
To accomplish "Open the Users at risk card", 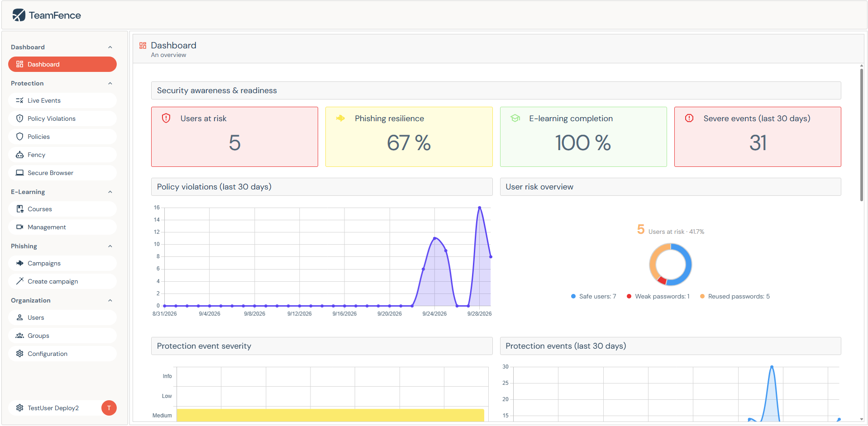I will [234, 137].
